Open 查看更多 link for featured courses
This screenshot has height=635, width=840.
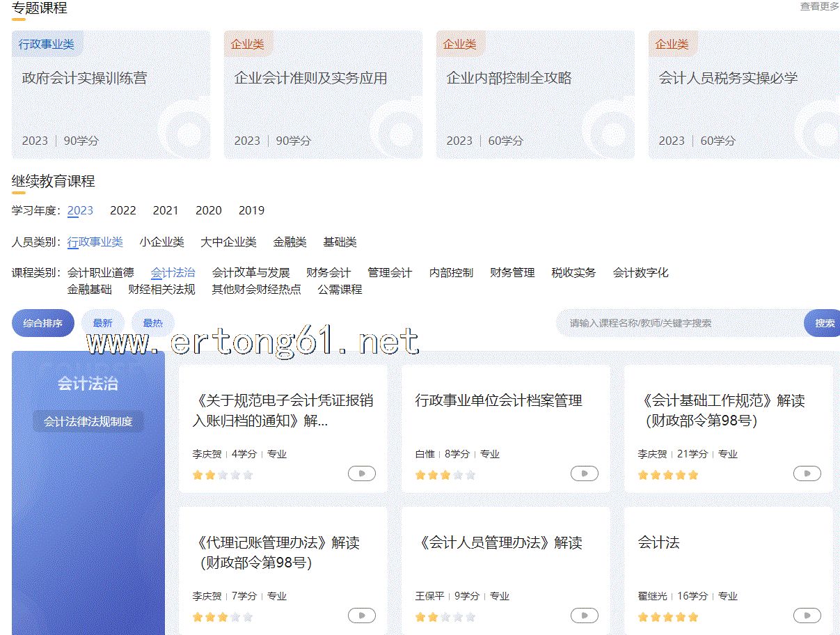[x=819, y=6]
